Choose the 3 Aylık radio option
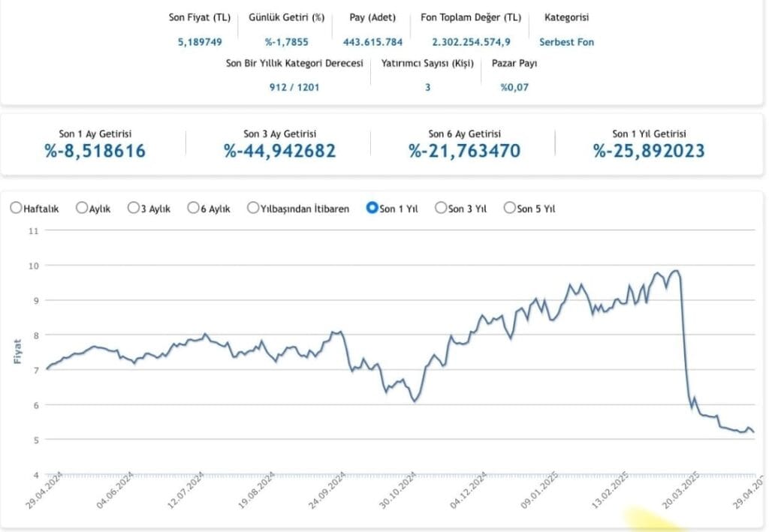The height and width of the screenshot is (532, 769). click(x=134, y=209)
